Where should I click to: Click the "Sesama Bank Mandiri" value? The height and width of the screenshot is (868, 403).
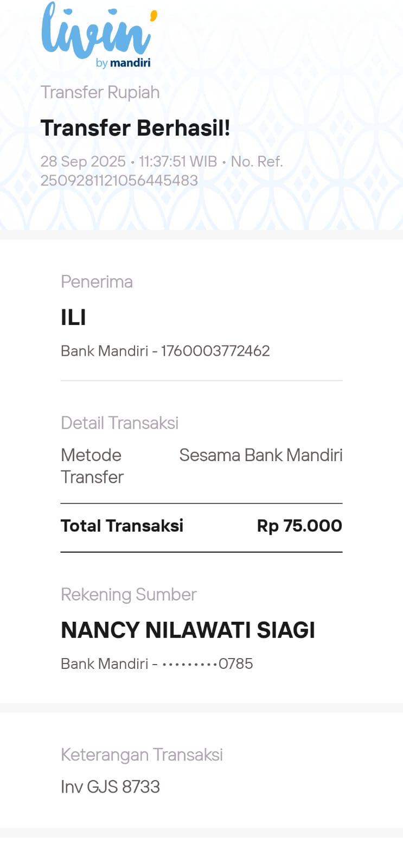(260, 455)
